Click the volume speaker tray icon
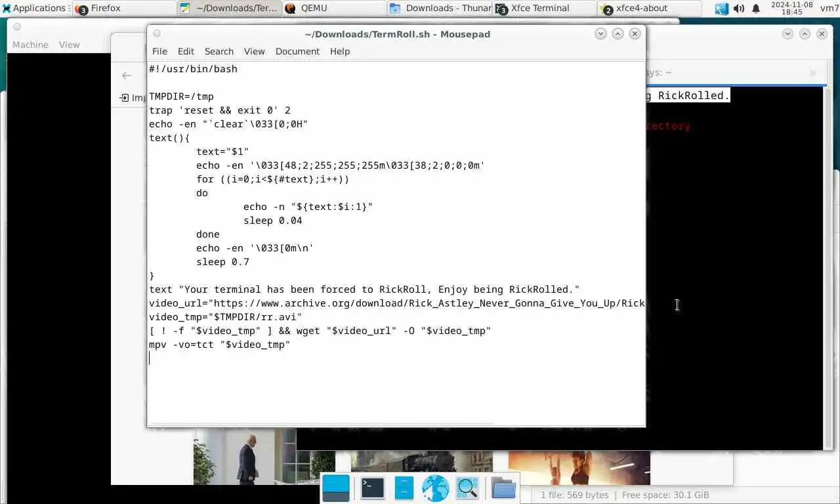Screen dimensions: 840x504 tap(739, 9)
